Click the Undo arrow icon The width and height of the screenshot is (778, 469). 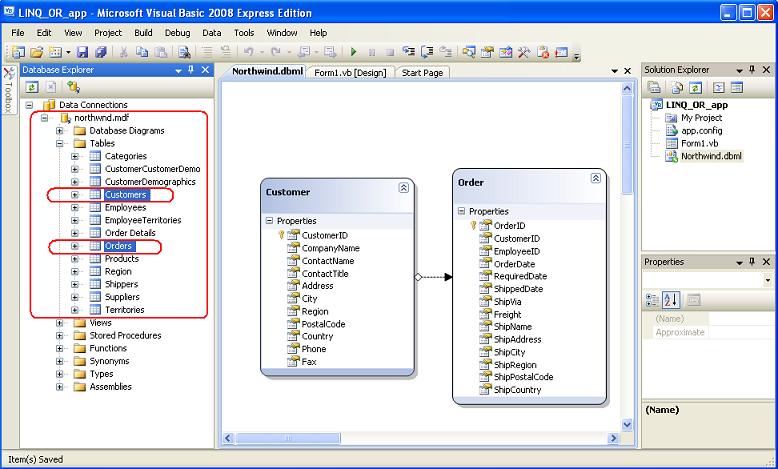[249, 52]
